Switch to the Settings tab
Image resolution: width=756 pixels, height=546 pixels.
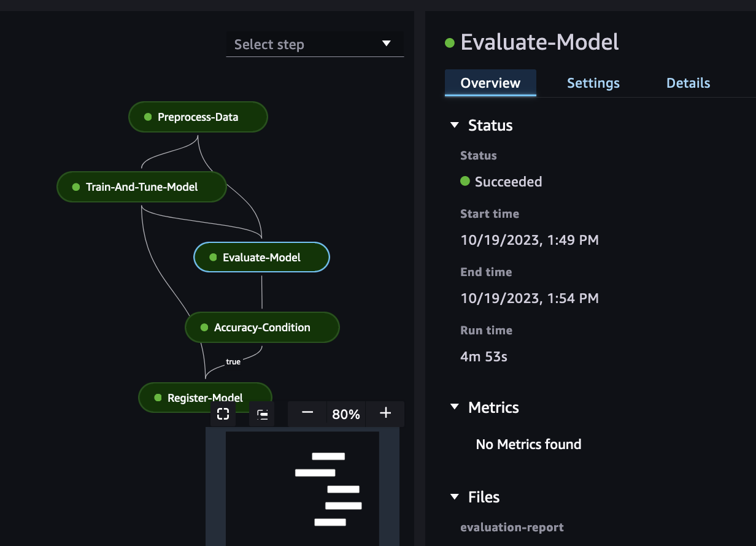(593, 83)
